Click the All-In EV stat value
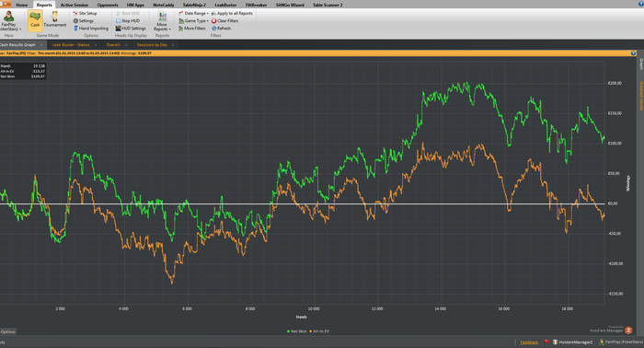Screen dimensions: 644x348 click(x=39, y=71)
